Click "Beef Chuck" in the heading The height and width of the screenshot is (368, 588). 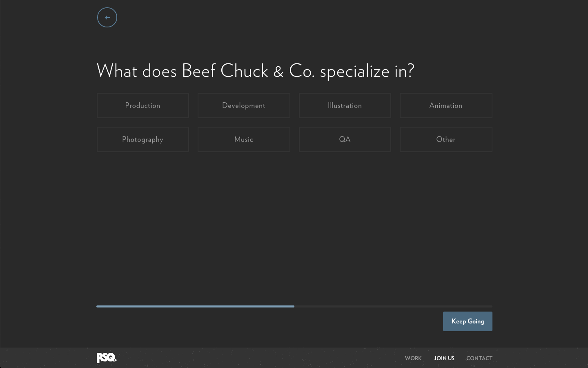225,71
